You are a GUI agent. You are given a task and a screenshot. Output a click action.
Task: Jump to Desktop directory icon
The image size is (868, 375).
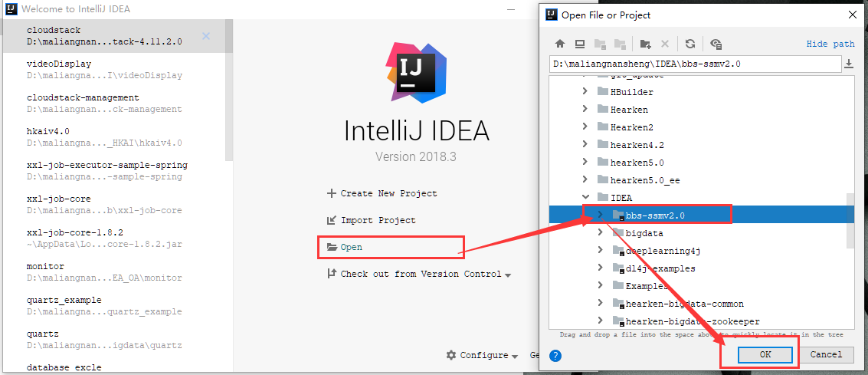click(x=580, y=44)
